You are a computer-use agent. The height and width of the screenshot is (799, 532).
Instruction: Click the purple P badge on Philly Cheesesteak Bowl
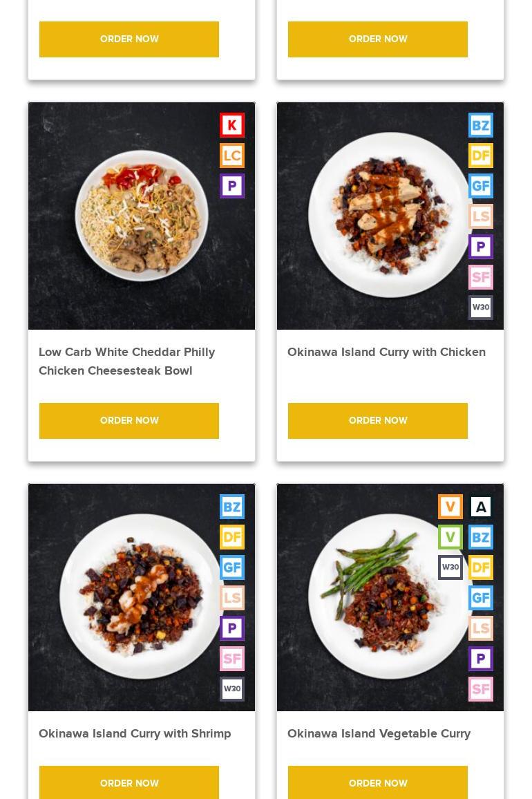pos(232,186)
